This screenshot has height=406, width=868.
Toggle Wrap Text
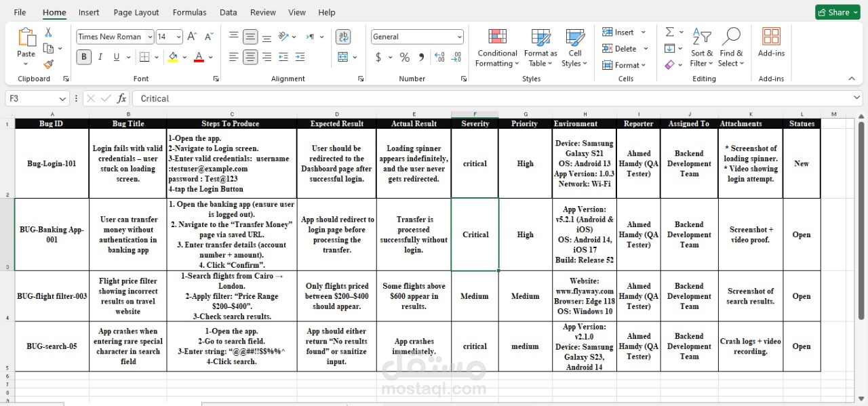point(343,37)
